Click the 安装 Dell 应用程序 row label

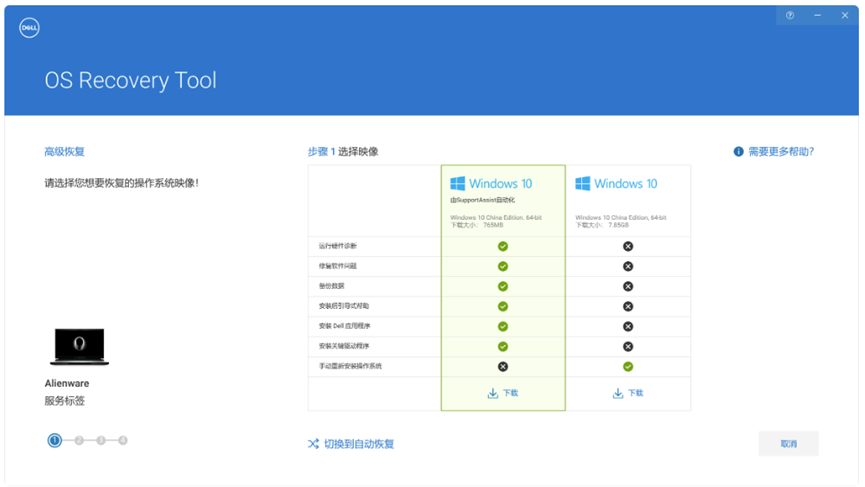point(344,326)
